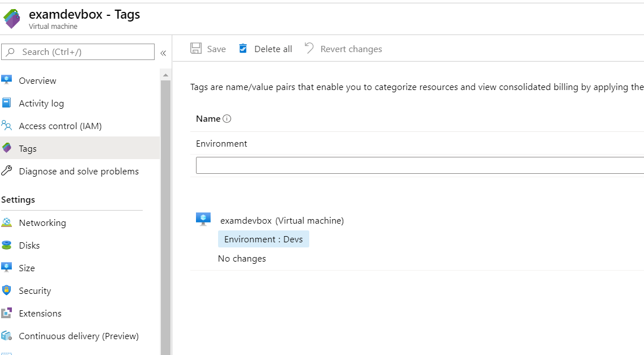Click Revert changes text
This screenshot has width=644, height=355.
click(x=351, y=49)
